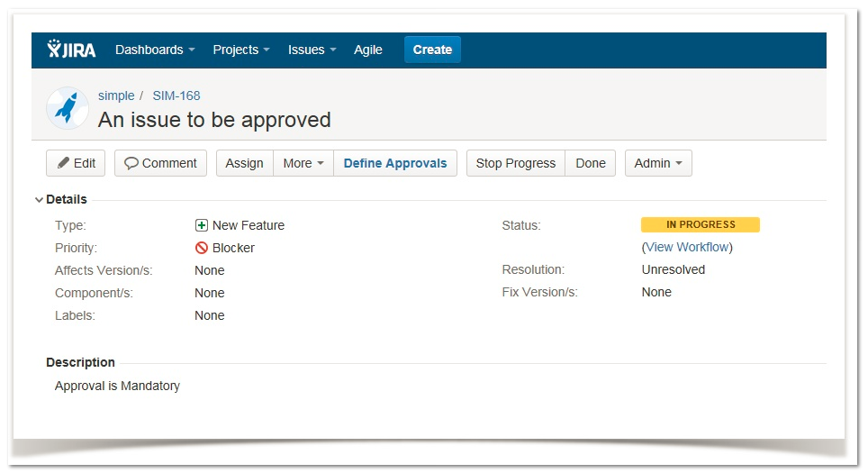Screen dimensions: 868x473
Task: Click Define Approvals button
Action: coord(395,163)
